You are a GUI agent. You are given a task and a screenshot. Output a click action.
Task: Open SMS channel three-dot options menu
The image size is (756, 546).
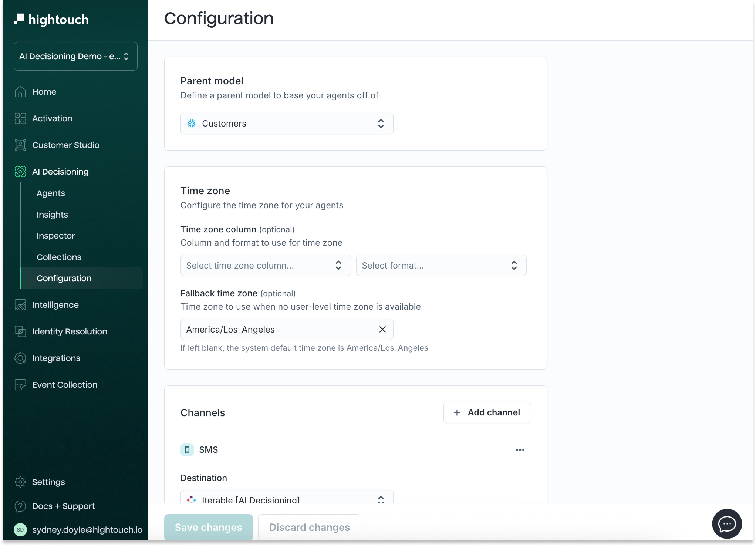520,450
